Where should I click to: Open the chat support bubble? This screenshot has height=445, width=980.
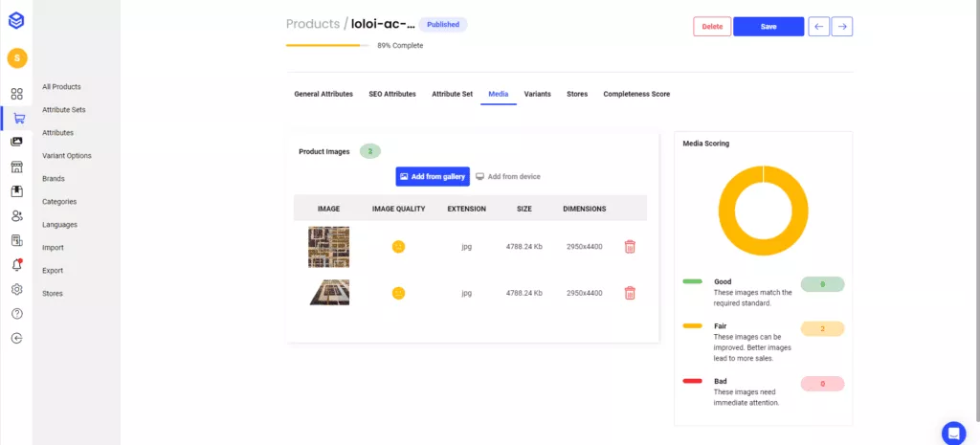(x=953, y=432)
